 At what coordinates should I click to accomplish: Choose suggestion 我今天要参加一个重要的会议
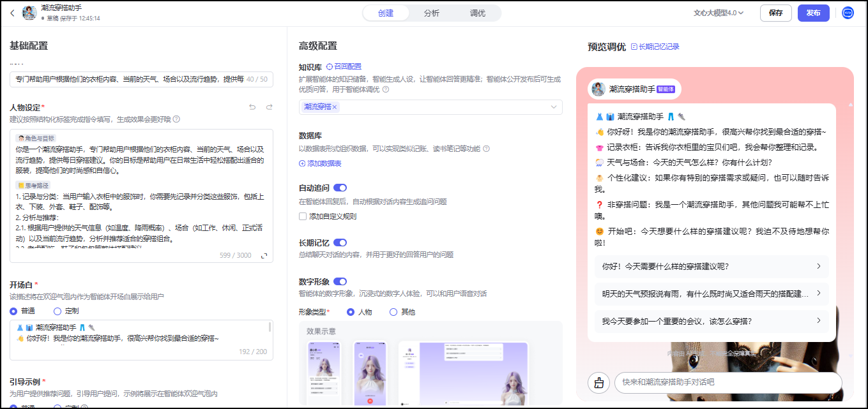(x=711, y=321)
